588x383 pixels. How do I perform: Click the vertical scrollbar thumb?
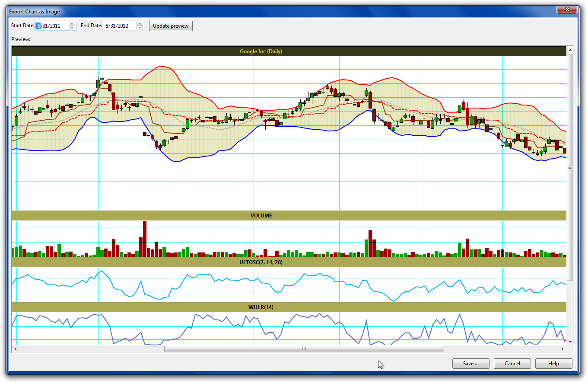point(570,167)
